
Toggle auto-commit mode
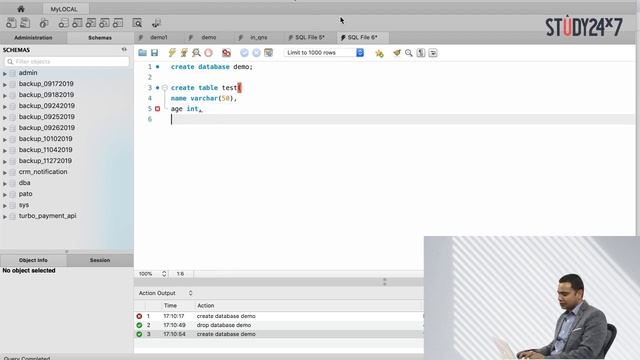pyautogui.click(x=268, y=53)
